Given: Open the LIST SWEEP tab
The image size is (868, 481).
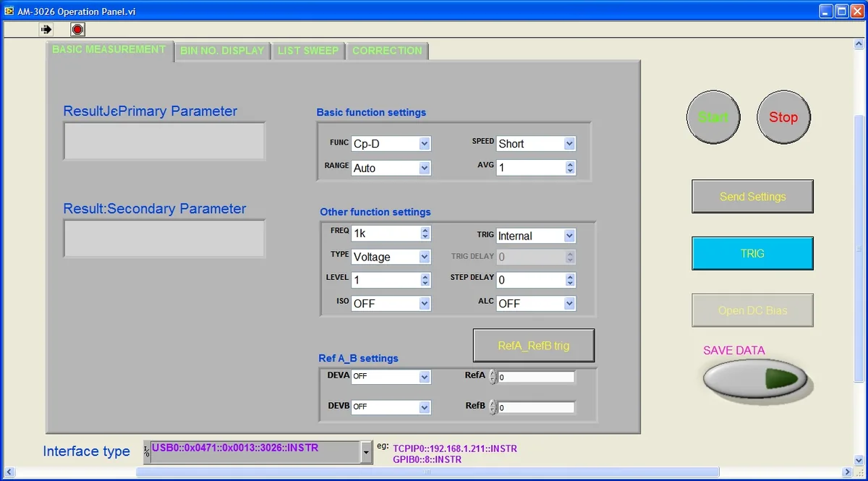Looking at the screenshot, I should click(308, 51).
